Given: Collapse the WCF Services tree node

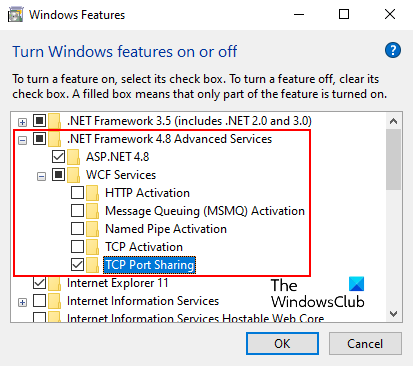Looking at the screenshot, I should (41, 176).
